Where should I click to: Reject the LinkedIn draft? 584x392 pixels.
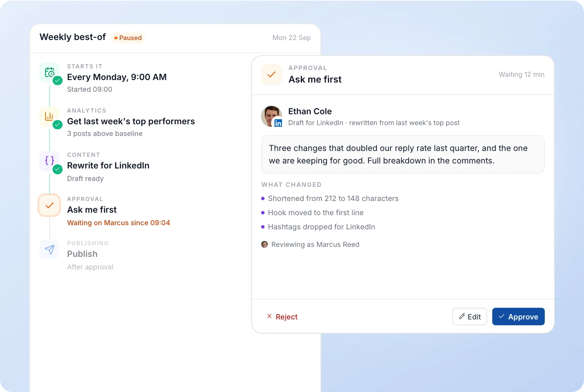[282, 317]
